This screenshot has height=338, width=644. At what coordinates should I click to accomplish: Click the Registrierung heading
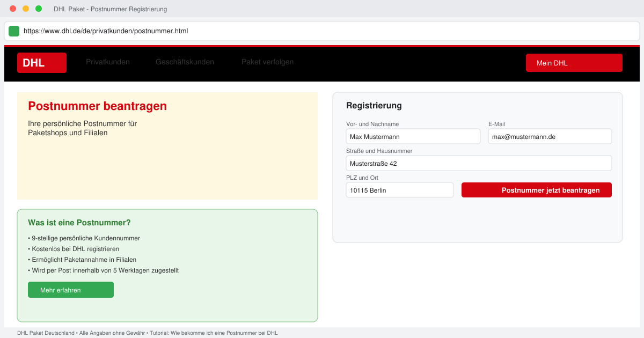[x=374, y=106]
